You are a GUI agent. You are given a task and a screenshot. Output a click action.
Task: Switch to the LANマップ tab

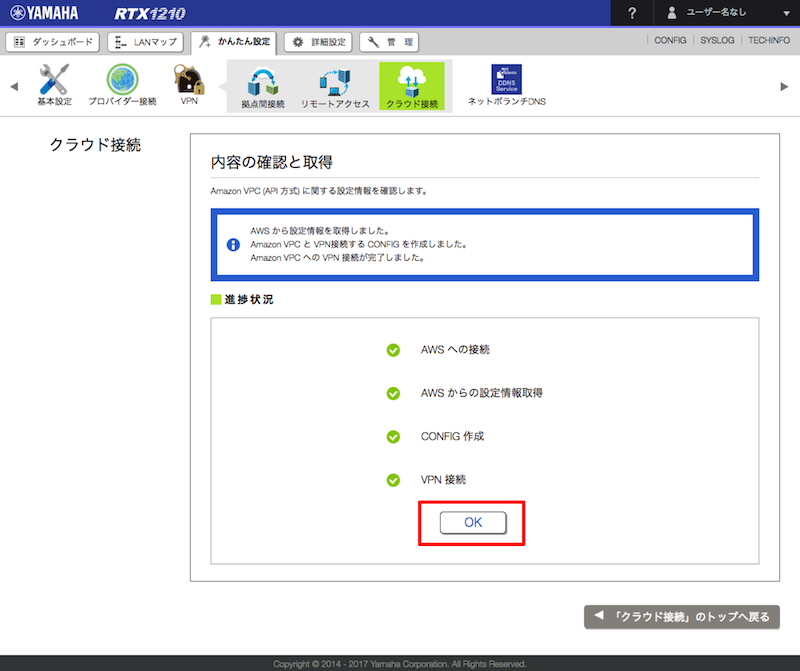[146, 42]
